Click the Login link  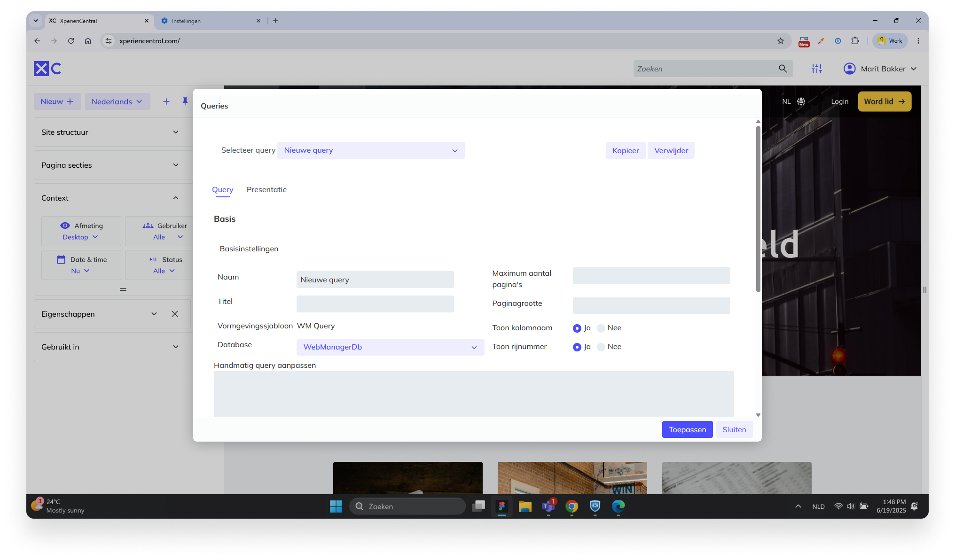coord(839,101)
